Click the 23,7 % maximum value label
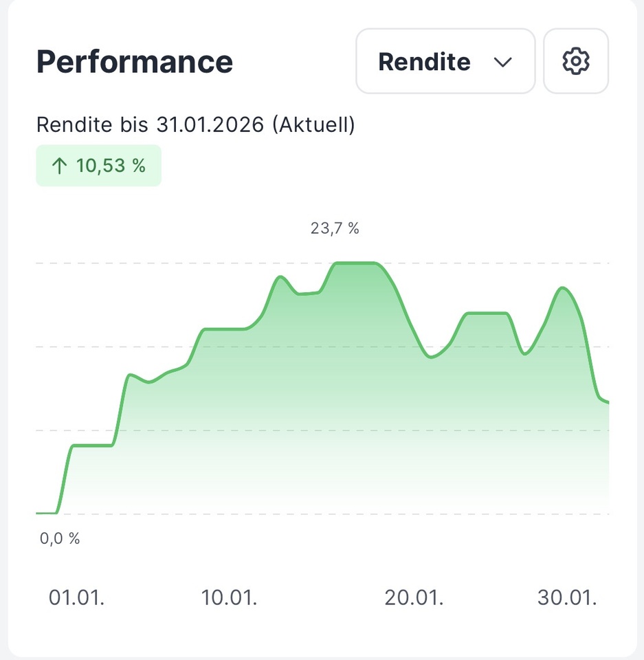The height and width of the screenshot is (660, 644). (x=335, y=229)
